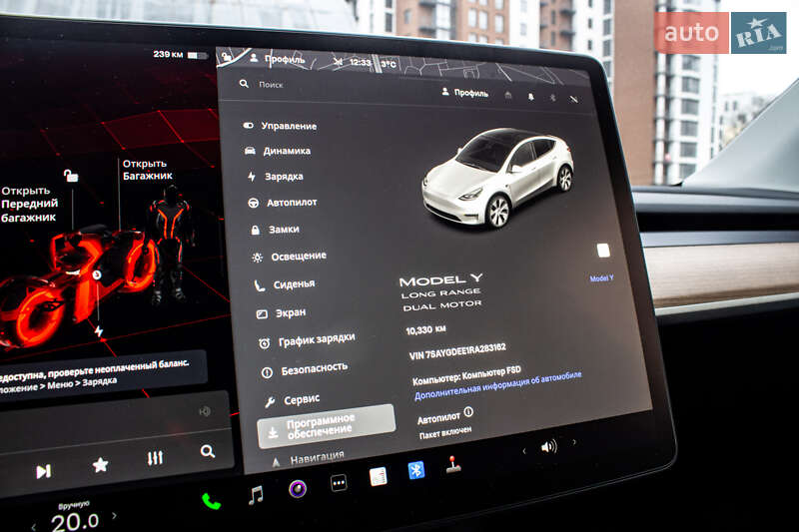Select the Программное обеспечение menu item
Viewport: 799px width, 532px height.
(327, 426)
